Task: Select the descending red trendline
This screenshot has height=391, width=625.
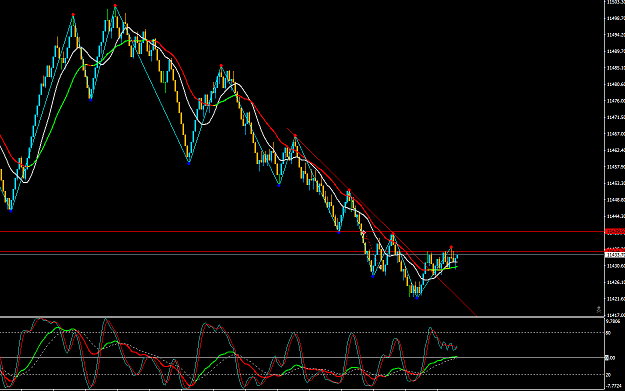Action: click(x=381, y=222)
